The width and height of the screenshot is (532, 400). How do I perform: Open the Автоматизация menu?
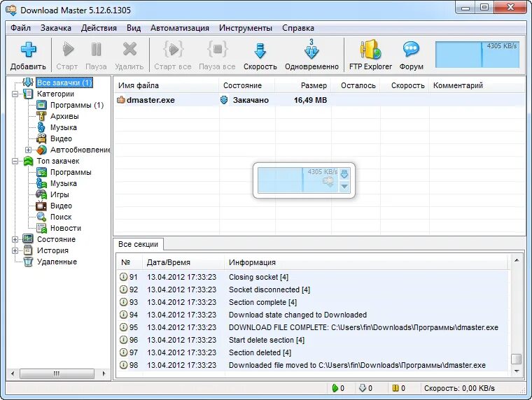(180, 28)
